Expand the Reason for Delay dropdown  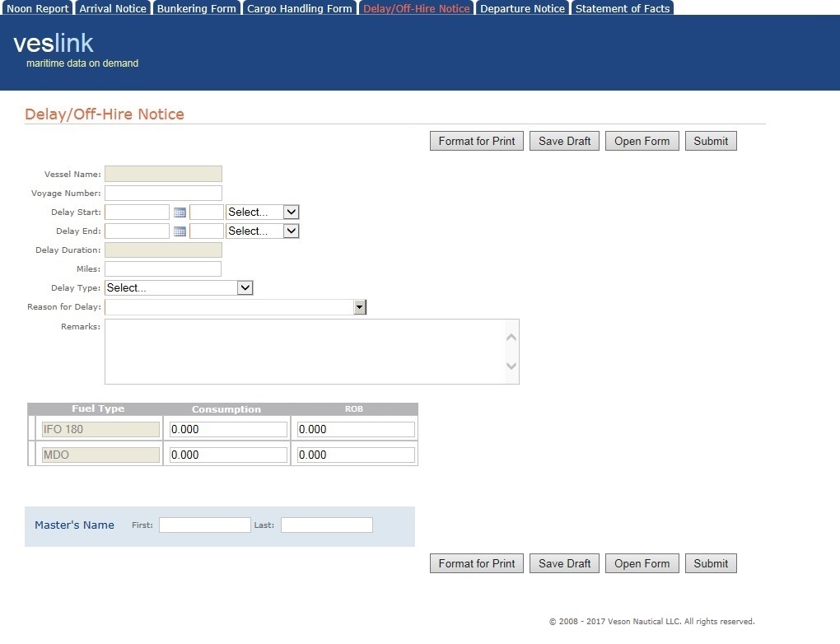click(360, 306)
